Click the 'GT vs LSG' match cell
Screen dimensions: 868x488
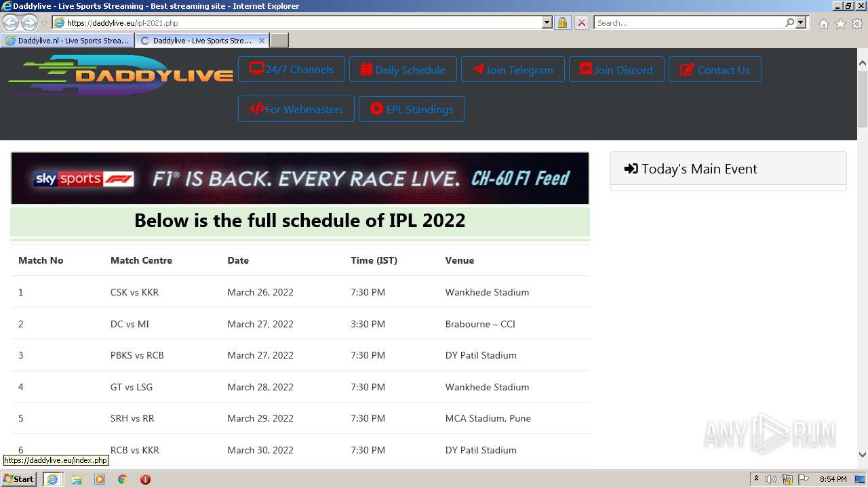(x=132, y=387)
